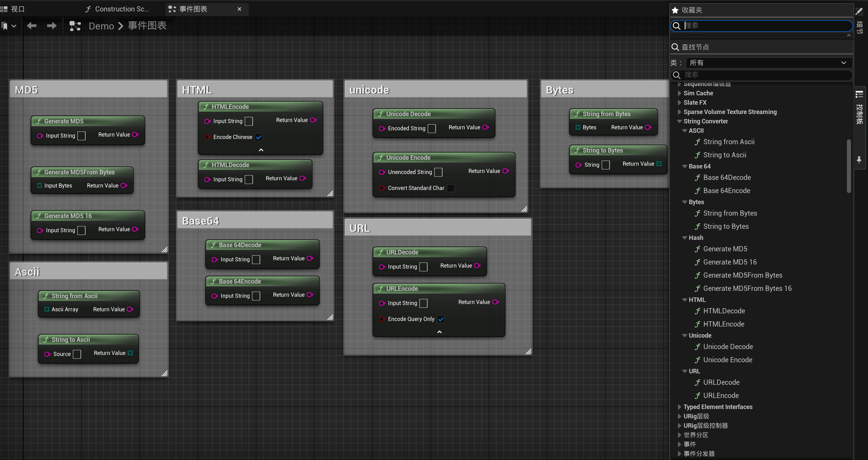This screenshot has height=460, width=868.
Task: Uncheck the Encode Chinese checkbox
Action: point(258,137)
